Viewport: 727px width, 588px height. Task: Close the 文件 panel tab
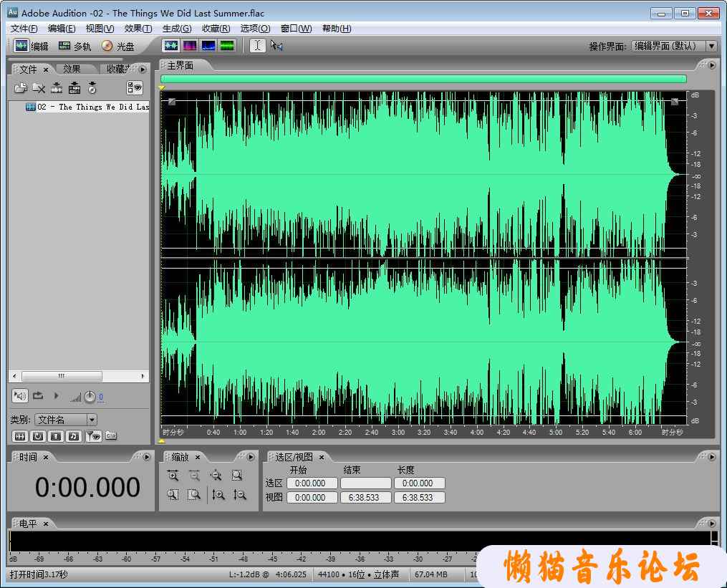pos(45,69)
